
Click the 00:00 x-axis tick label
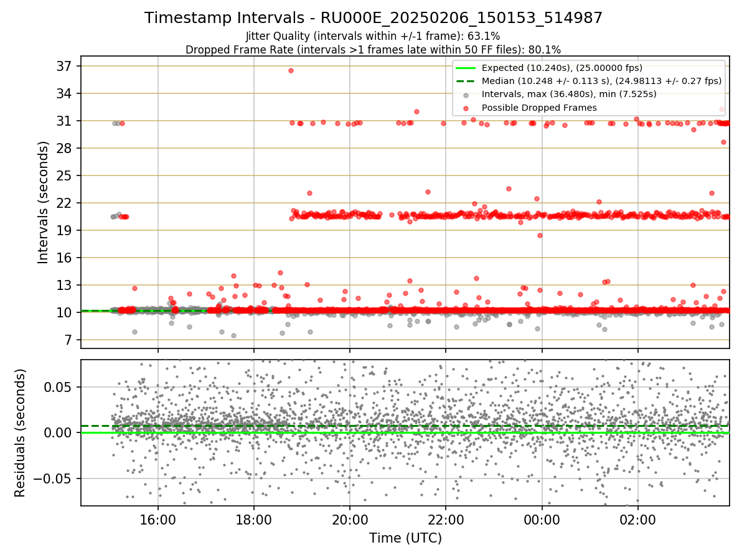pyautogui.click(x=542, y=520)
